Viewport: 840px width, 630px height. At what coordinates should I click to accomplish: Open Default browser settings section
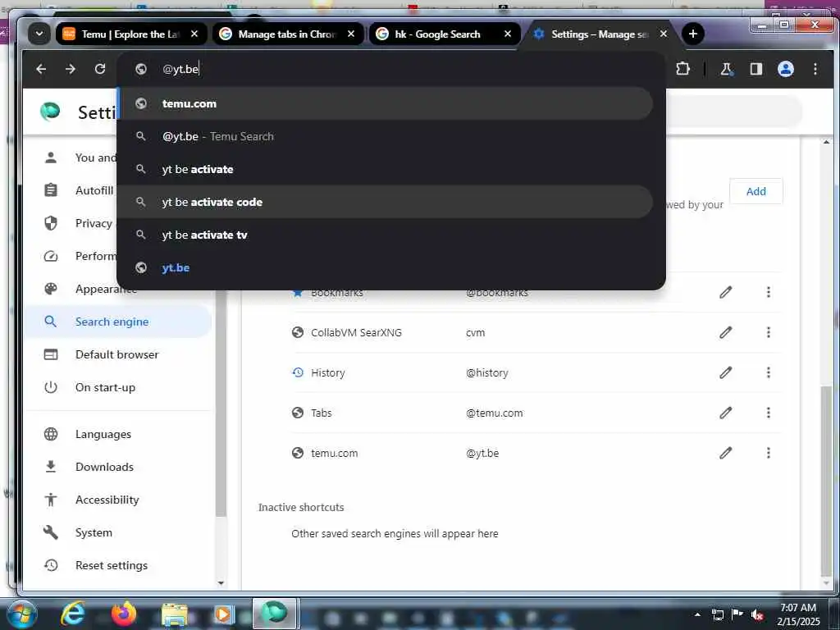coord(118,354)
